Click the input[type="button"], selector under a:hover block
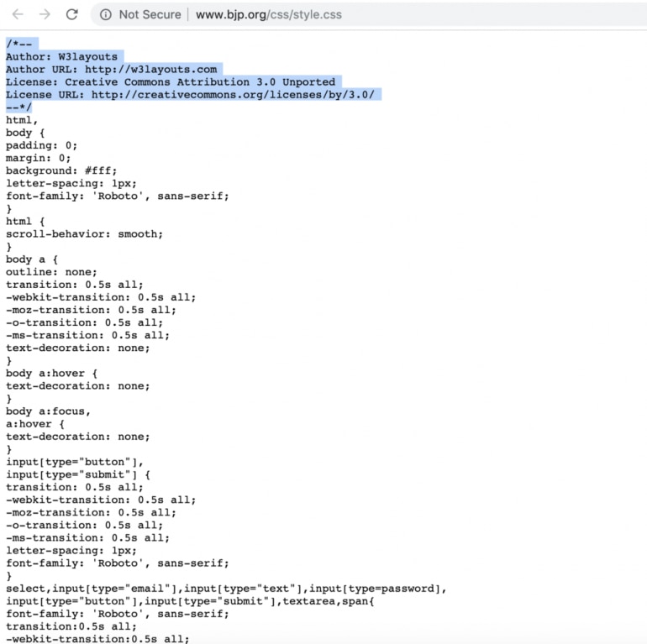Image resolution: width=647 pixels, height=644 pixels. point(75,462)
